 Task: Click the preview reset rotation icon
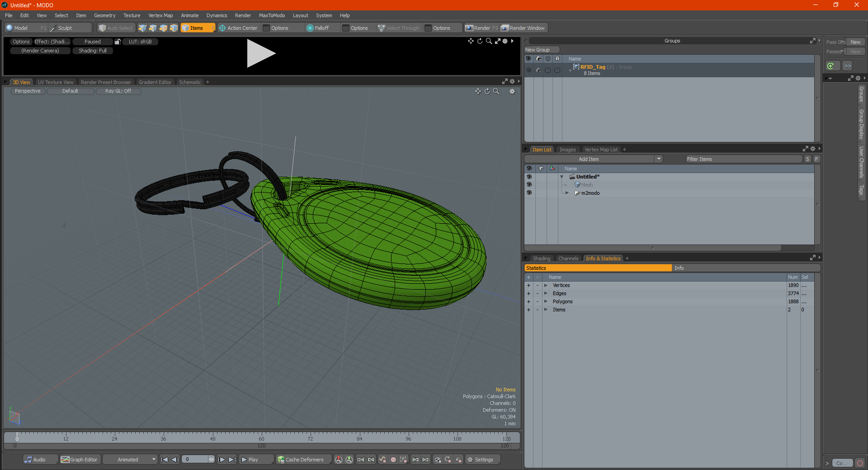tap(480, 41)
